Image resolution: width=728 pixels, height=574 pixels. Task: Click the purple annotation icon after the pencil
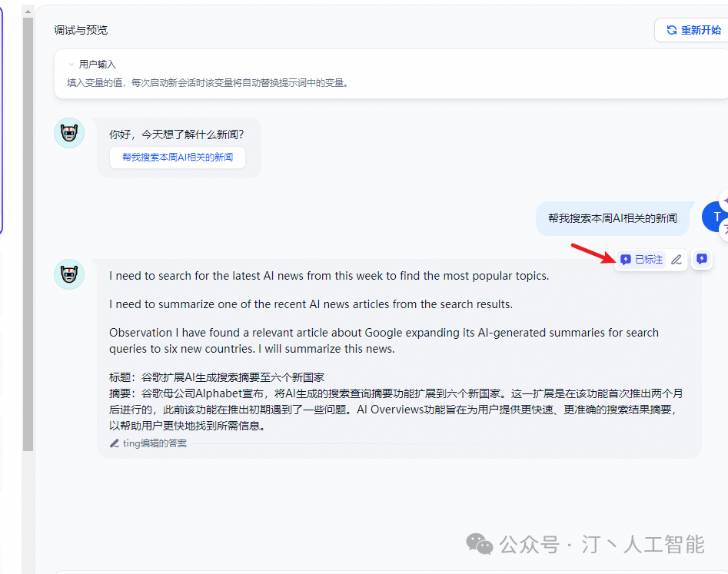tap(702, 259)
